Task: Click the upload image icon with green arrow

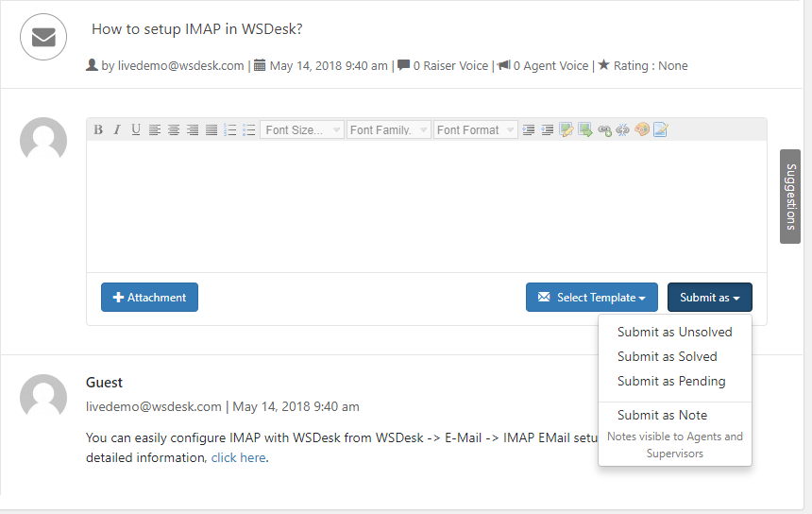Action: point(585,129)
